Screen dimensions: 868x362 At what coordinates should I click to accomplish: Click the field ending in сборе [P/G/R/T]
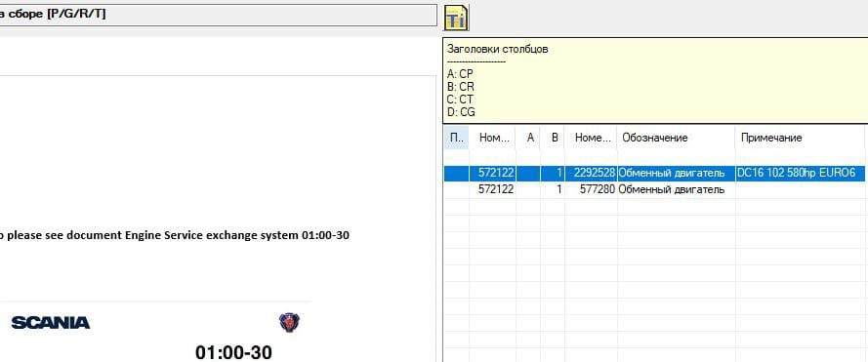click(219, 15)
